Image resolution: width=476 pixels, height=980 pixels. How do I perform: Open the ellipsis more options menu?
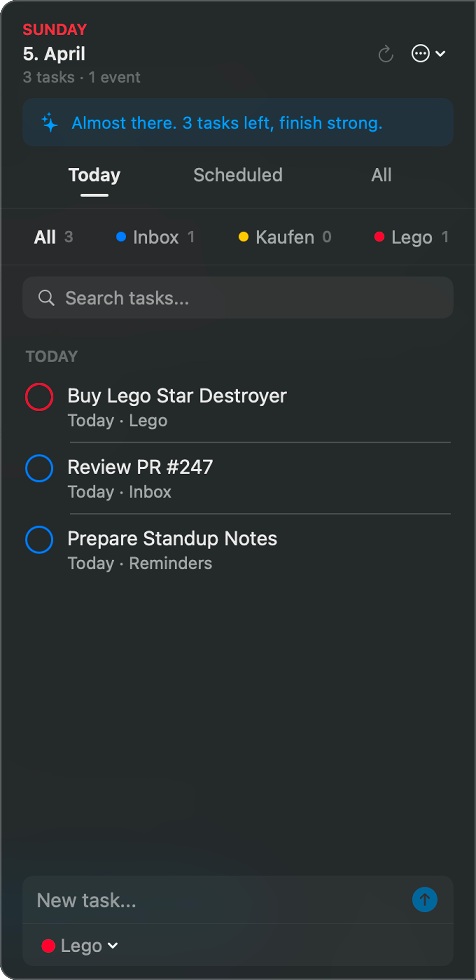(420, 54)
